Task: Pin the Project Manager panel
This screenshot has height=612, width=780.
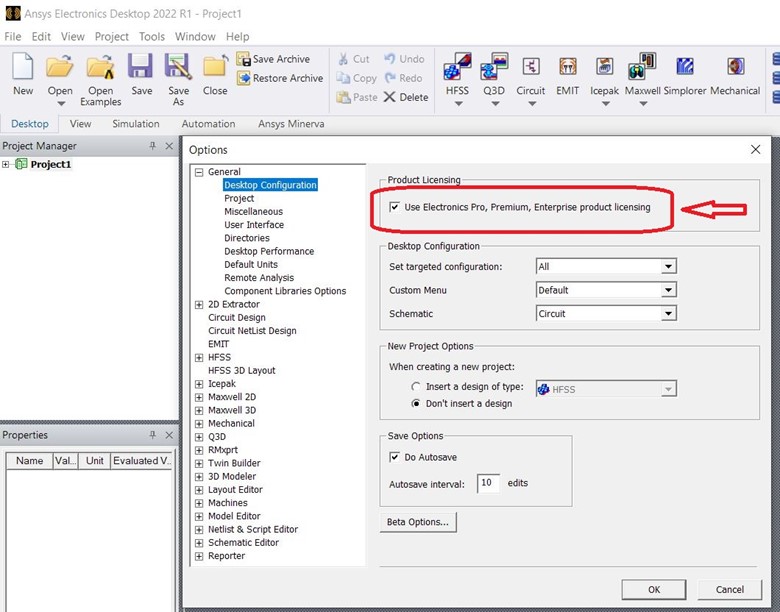Action: pyautogui.click(x=152, y=146)
